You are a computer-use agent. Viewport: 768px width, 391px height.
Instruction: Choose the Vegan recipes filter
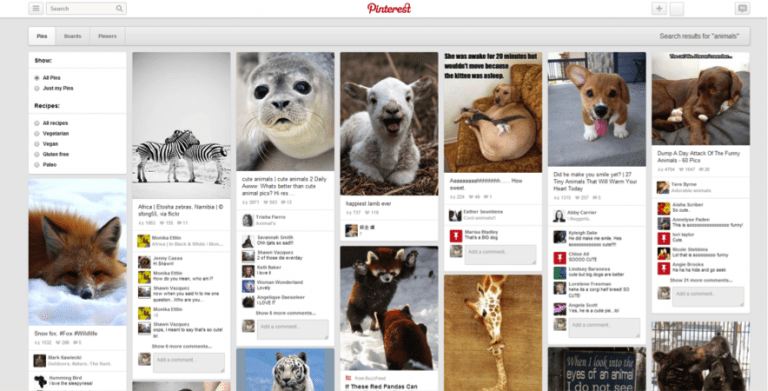(37, 144)
